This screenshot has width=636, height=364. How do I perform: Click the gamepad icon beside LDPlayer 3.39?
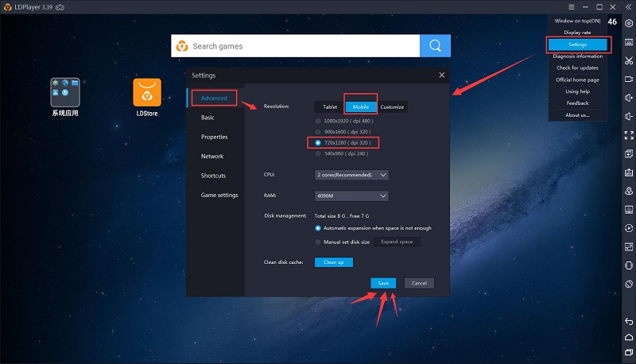(x=60, y=7)
